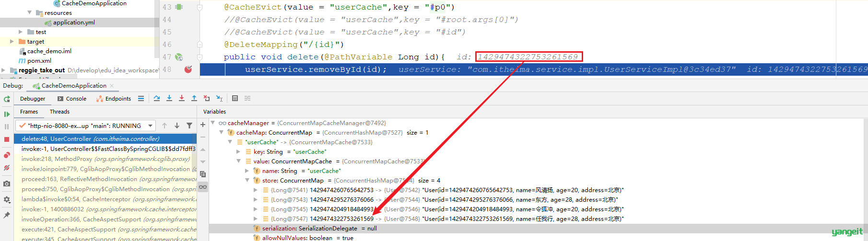Click layout settings lines icon after Endpoints
Viewport: 868px width, 241px height.
[141, 98]
